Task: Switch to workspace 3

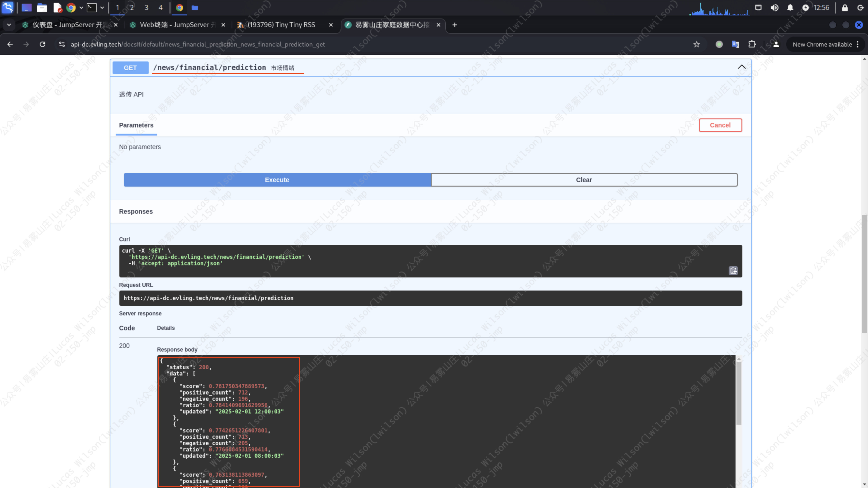Action: point(146,7)
